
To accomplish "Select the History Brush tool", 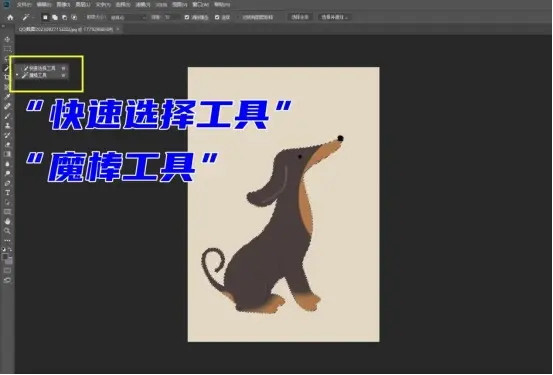I will [7, 135].
